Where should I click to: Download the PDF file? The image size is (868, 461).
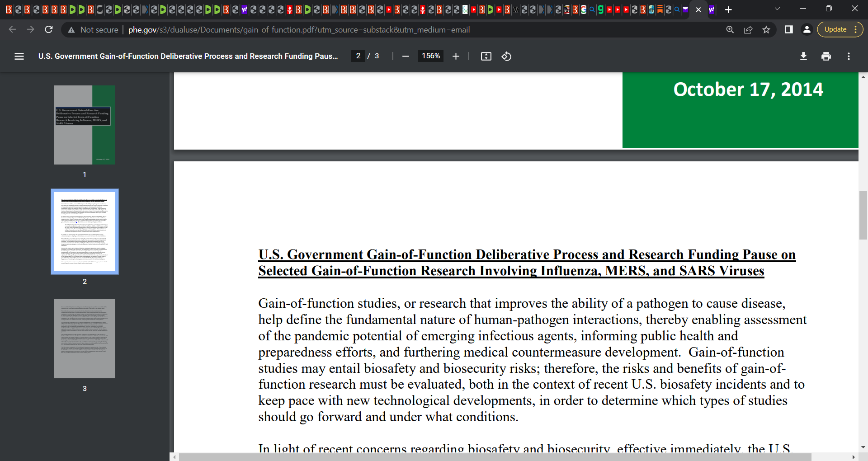pyautogui.click(x=803, y=56)
